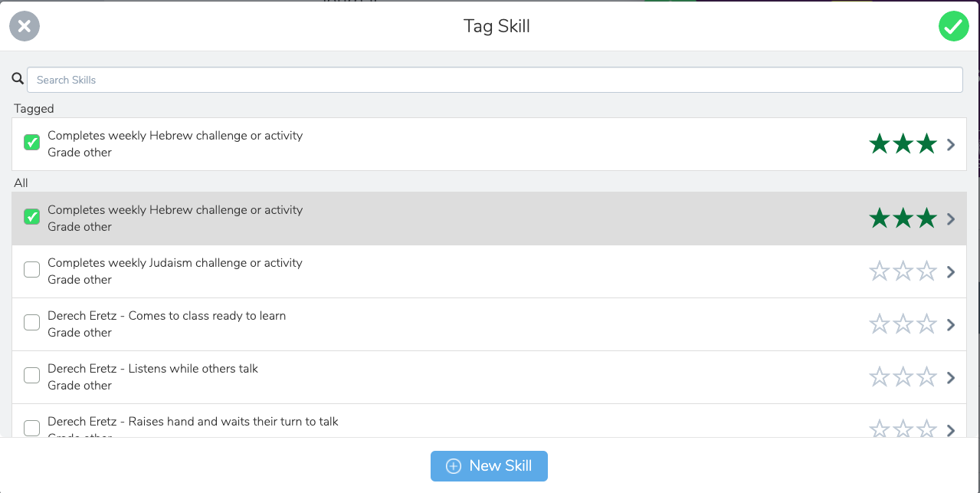Open details chevron for Judaism challenge skill
This screenshot has height=493, width=980.
(951, 271)
